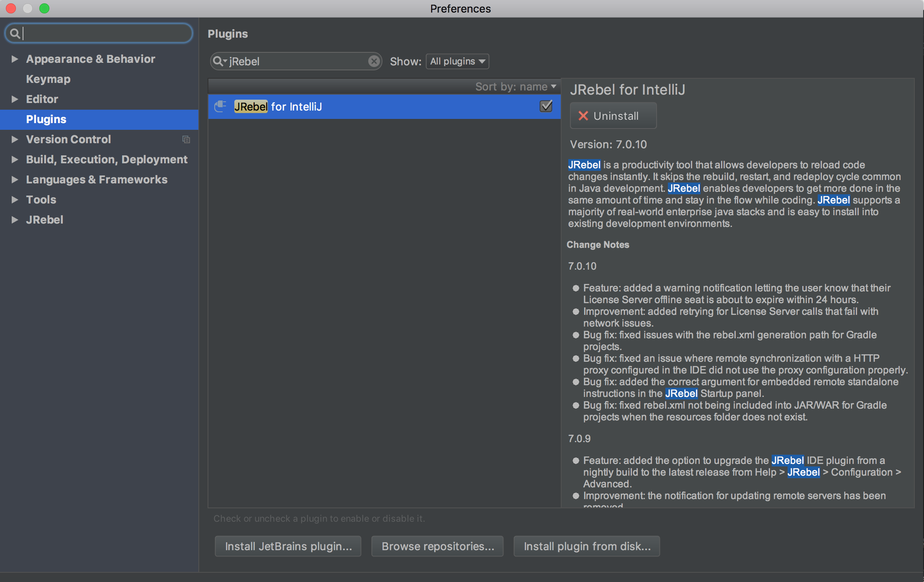Close the Preferences window

point(11,8)
